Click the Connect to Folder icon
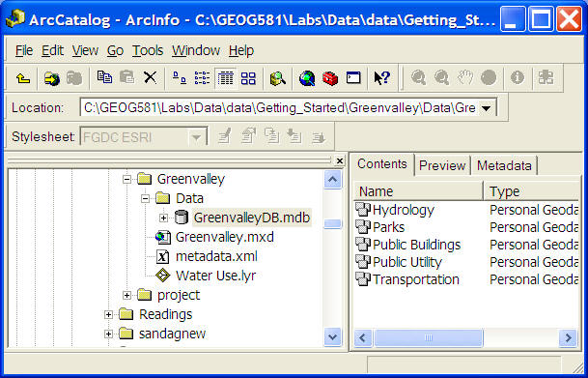Screen dimensions: 588x378 (52, 78)
